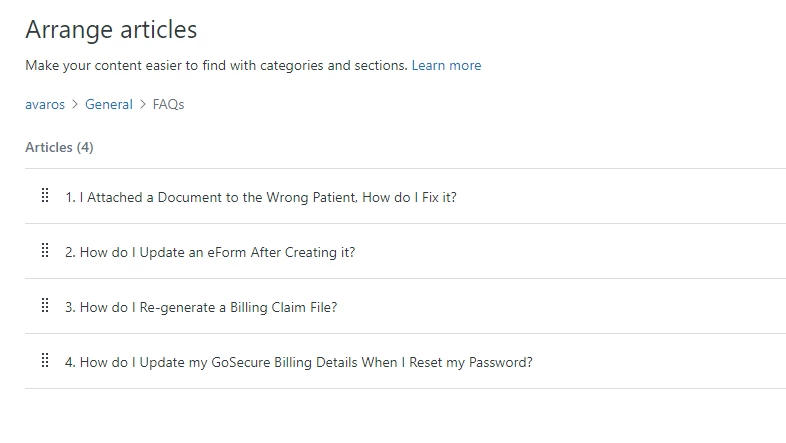Screen dimensions: 786x443
Task: Select the Update an eForm article title
Action: click(x=210, y=252)
